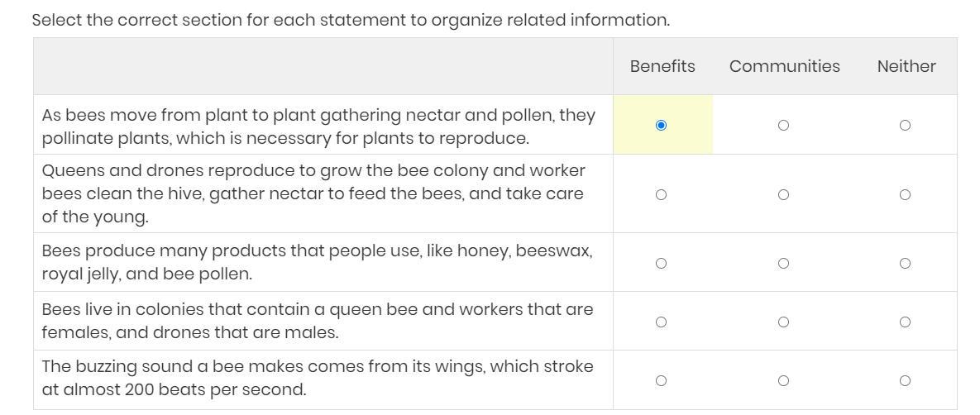Choose Communities for queens and drones reproduce row
The height and width of the screenshot is (415, 980).
[x=783, y=194]
